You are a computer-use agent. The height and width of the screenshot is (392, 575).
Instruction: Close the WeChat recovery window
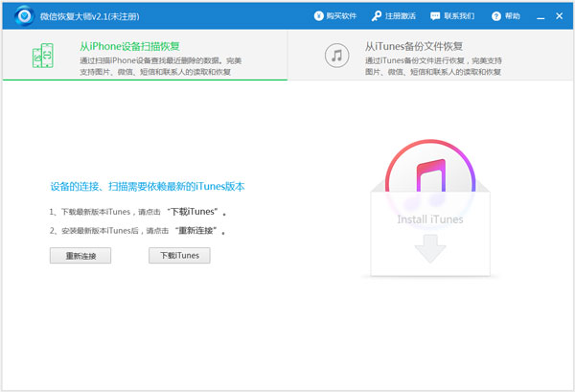click(x=561, y=16)
